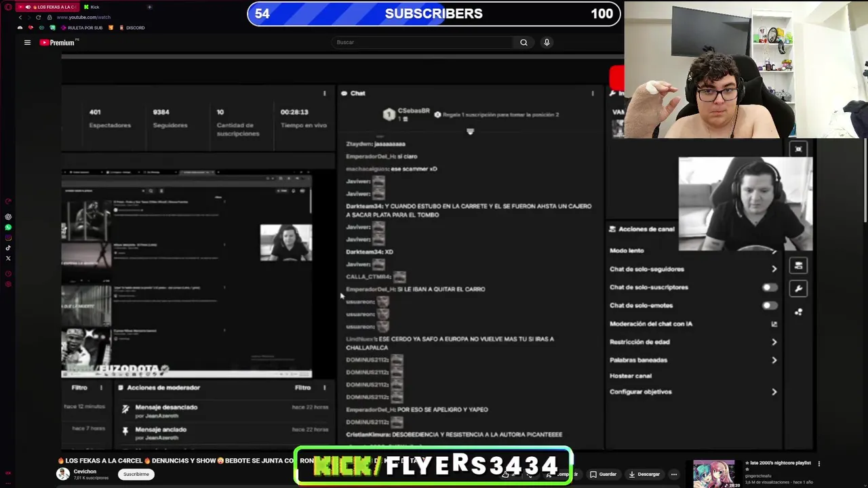Image resolution: width=868 pixels, height=488 pixels.
Task: Click Tiempo en vivo 00:28:13
Action: tap(303, 119)
